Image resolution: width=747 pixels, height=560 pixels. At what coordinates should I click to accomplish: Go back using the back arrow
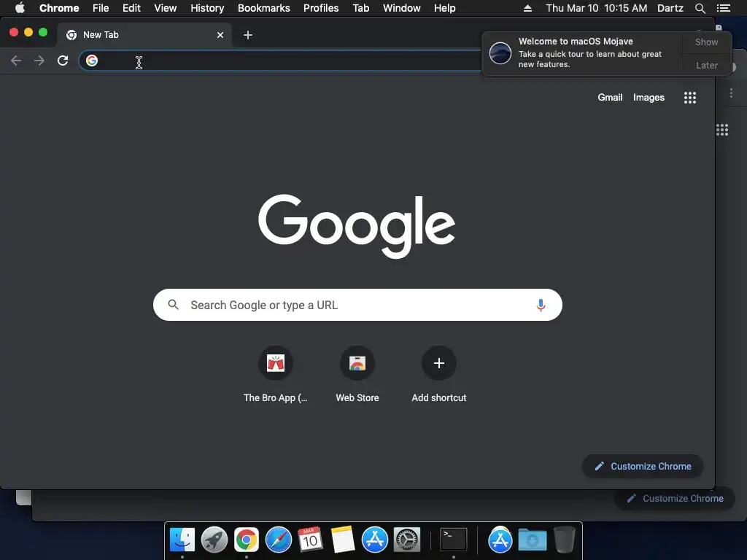point(16,61)
